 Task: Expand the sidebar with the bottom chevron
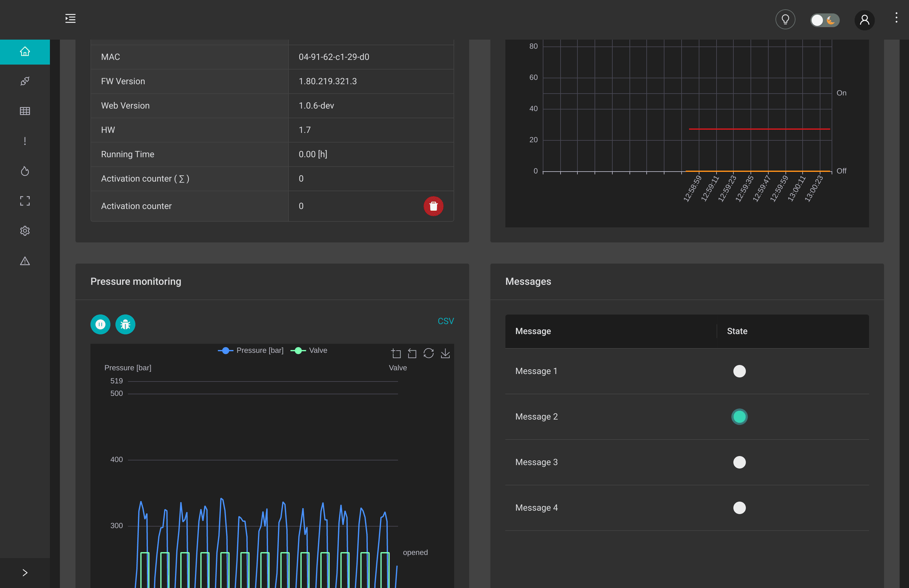[25, 573]
